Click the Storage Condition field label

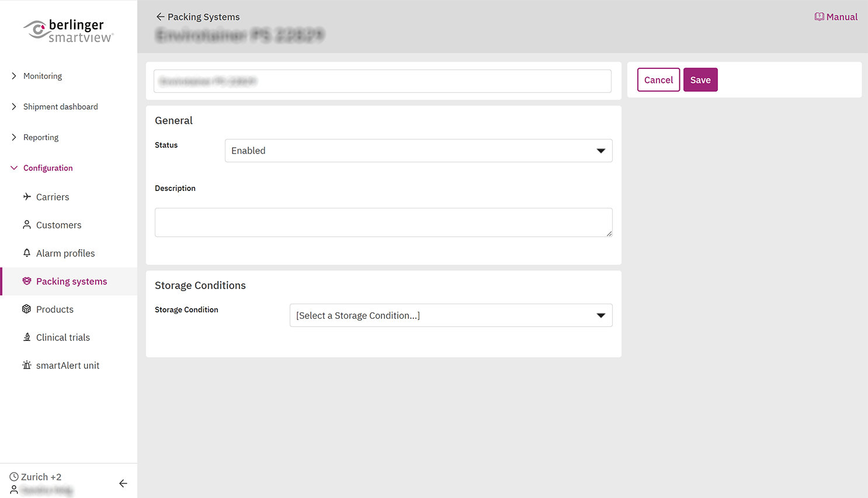186,309
